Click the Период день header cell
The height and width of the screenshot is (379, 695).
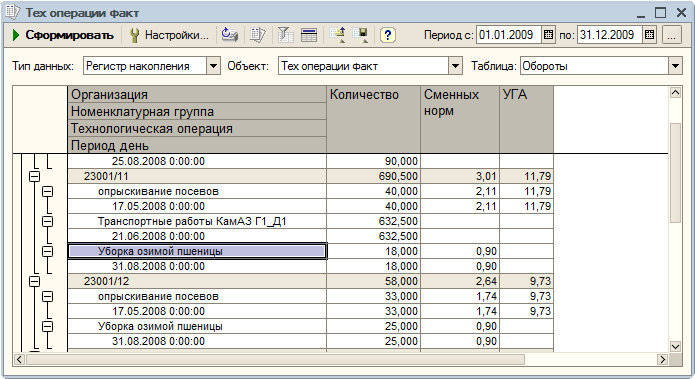[x=197, y=145]
